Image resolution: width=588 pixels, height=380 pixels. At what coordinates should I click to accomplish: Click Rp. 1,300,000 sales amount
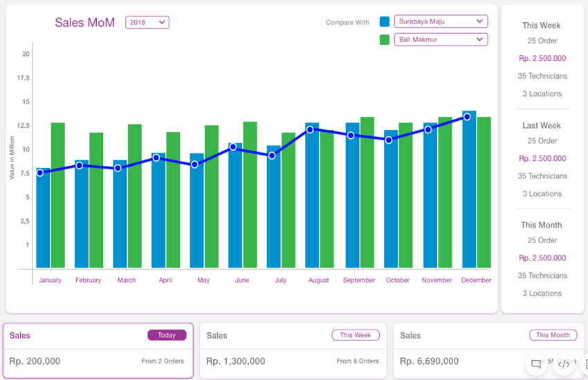(x=235, y=361)
